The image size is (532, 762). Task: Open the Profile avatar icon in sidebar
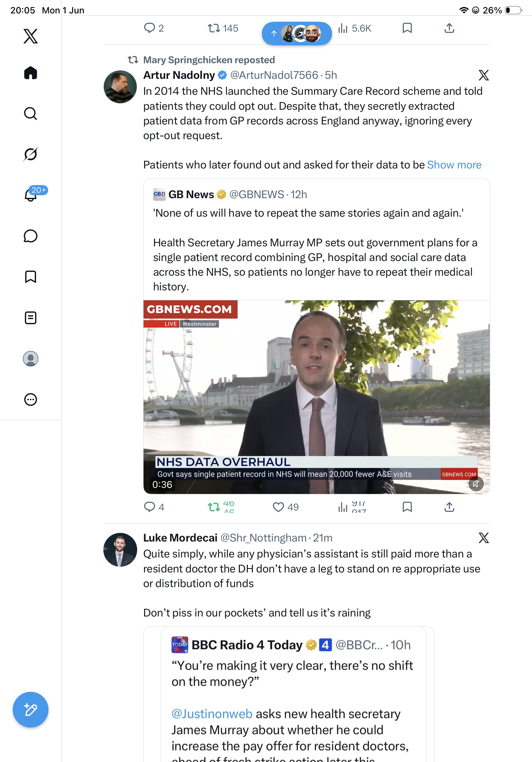point(31,359)
